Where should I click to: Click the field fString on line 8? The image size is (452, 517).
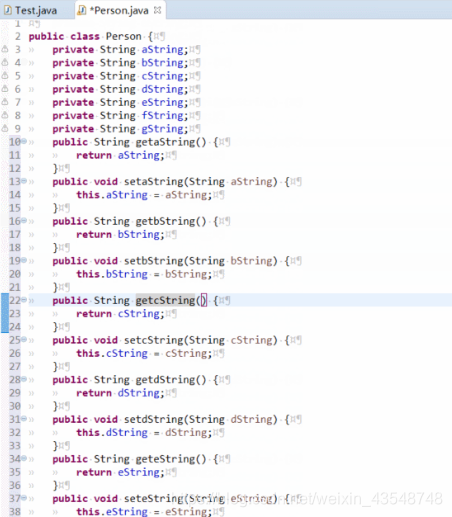coord(163,116)
